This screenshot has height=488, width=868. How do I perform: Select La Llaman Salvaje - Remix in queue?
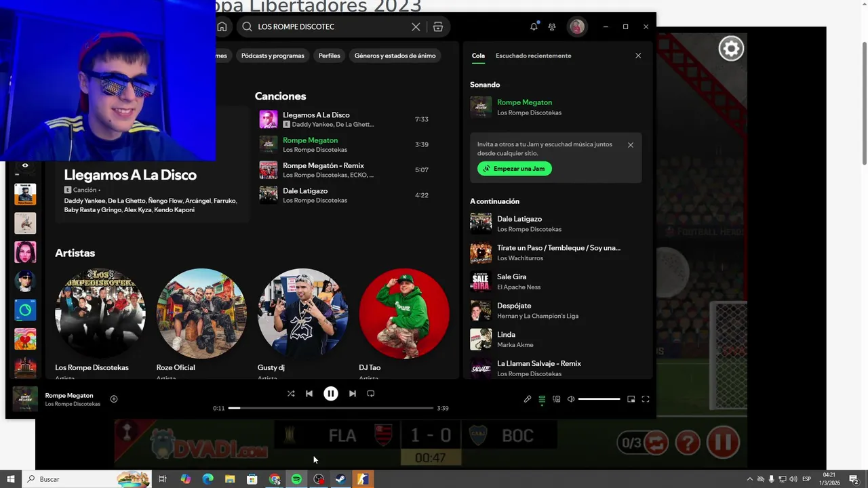coord(555,368)
